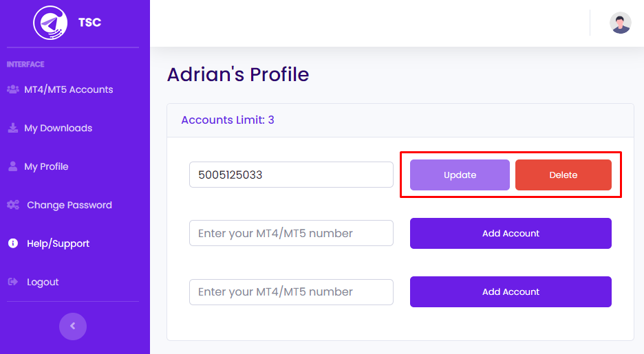
Task: Focus the field containing 5005125033
Action: (x=291, y=175)
